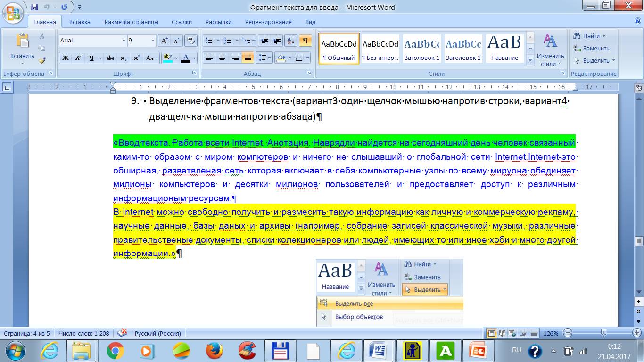Sort the selected text alphabetically
Image resolution: width=644 pixels, height=362 pixels.
[291, 41]
